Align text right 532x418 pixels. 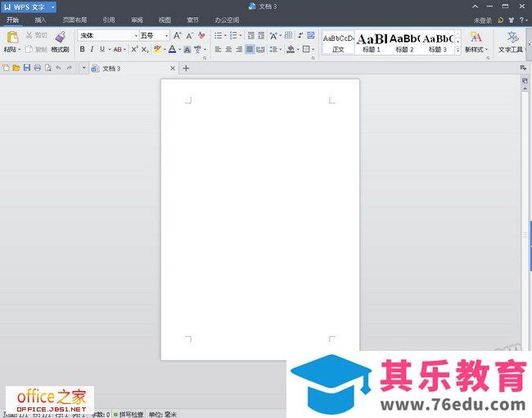239,50
